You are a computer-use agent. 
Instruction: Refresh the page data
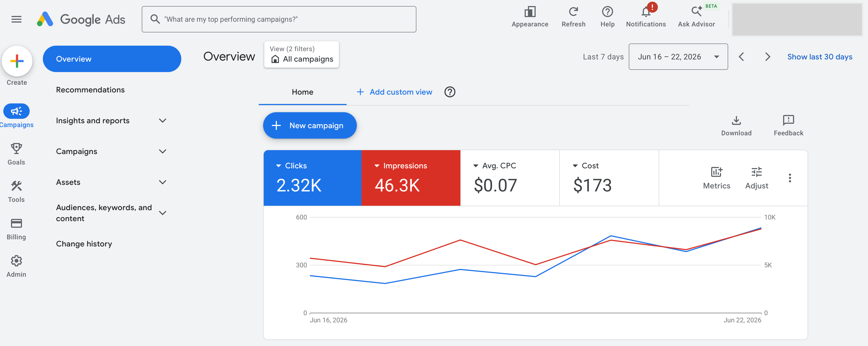pyautogui.click(x=573, y=17)
